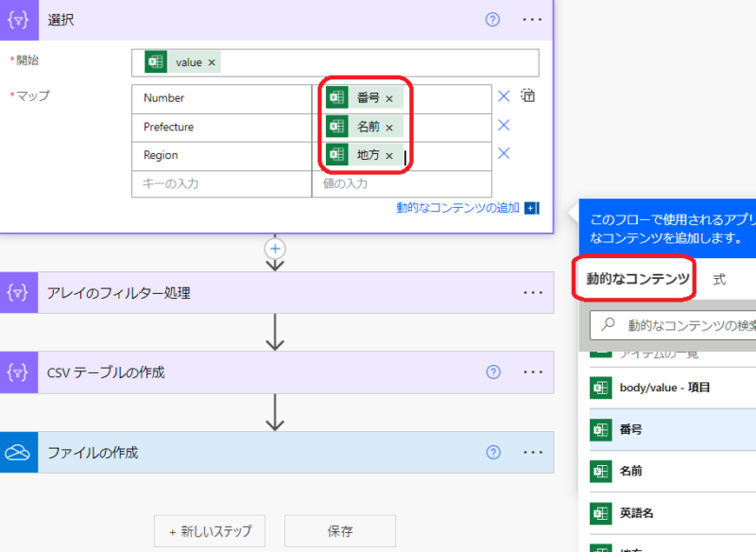The height and width of the screenshot is (552, 756).
Task: Remove the 名前 token from Prefecture row
Action: click(x=388, y=127)
